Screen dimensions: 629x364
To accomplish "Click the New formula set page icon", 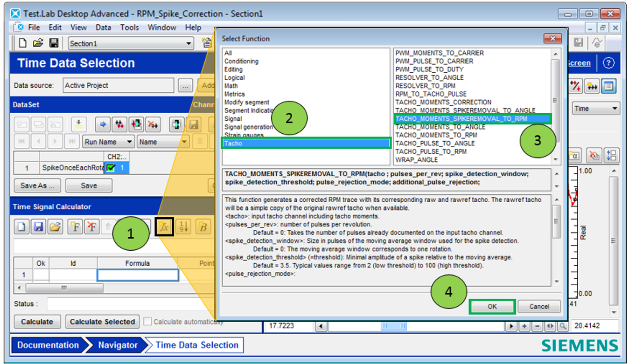I will pos(21,227).
